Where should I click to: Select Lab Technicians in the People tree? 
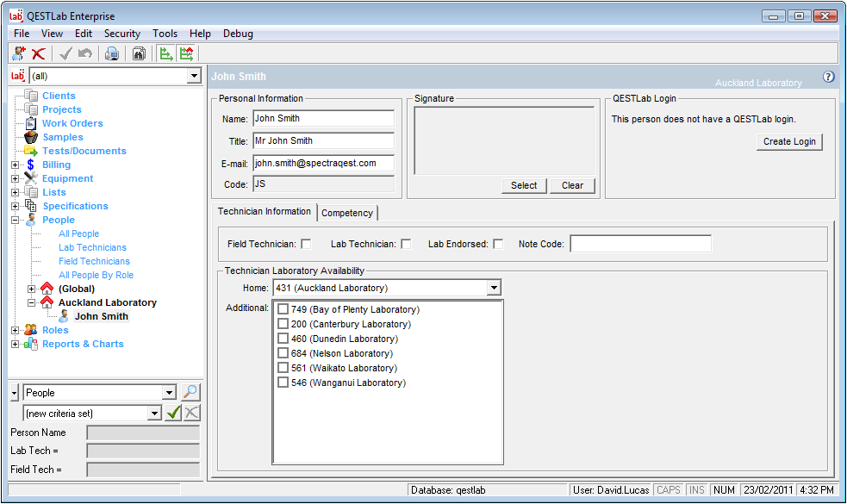click(92, 247)
